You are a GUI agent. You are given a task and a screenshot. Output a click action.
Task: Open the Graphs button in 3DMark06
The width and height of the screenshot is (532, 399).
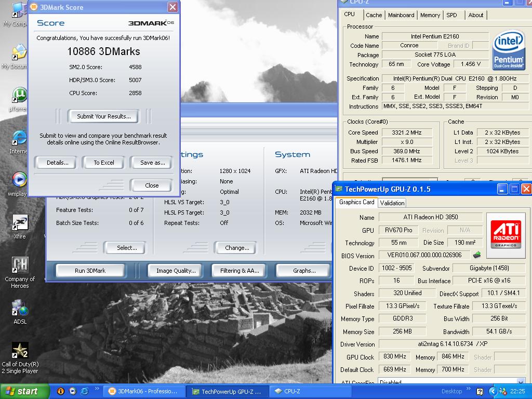click(x=304, y=270)
